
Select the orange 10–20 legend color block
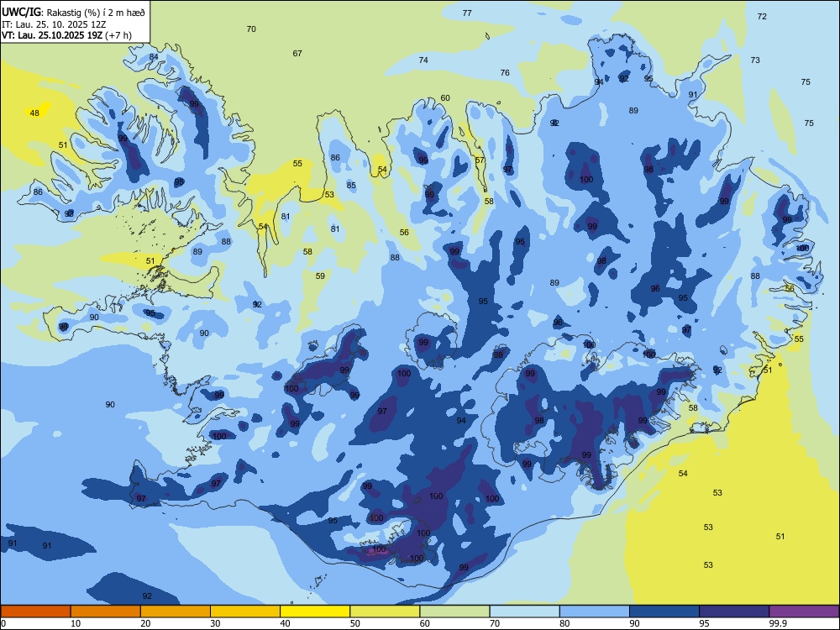pyautogui.click(x=106, y=612)
